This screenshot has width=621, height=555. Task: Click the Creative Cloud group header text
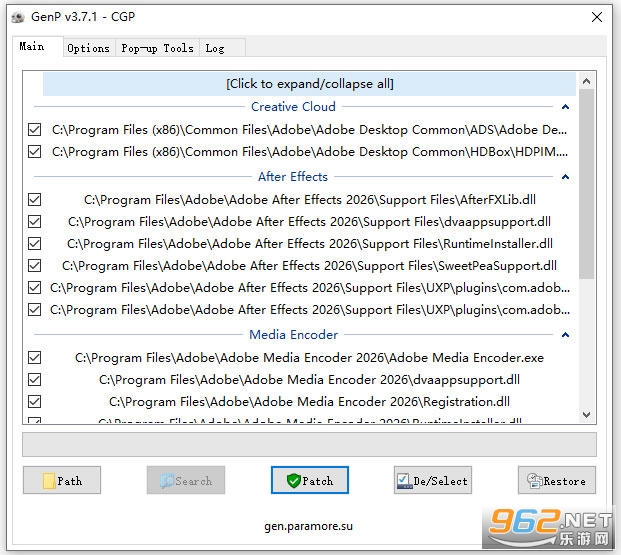293,107
